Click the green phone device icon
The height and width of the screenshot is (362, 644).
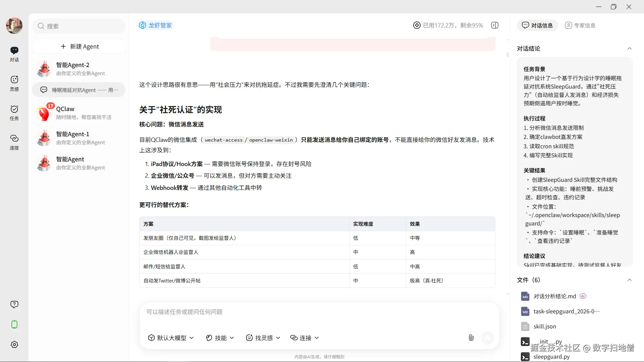point(14,324)
